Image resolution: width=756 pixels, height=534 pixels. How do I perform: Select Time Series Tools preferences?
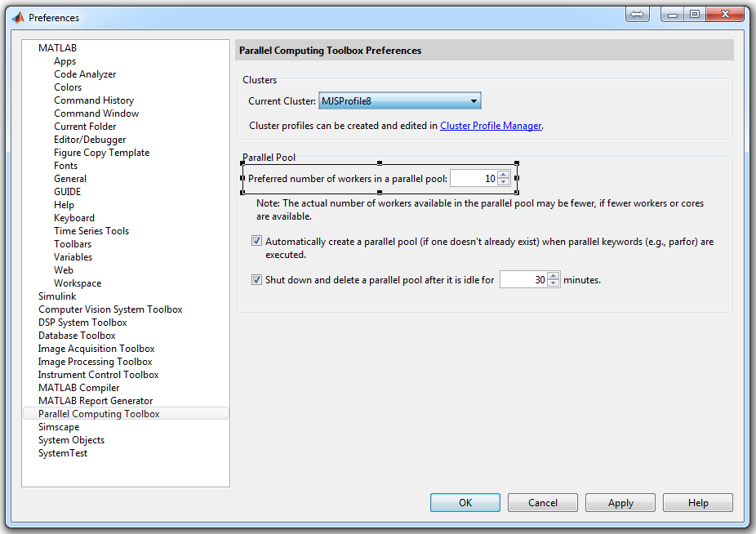tap(91, 231)
